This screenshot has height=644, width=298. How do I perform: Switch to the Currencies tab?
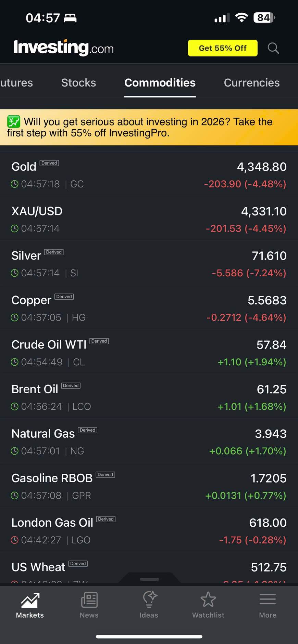pos(252,83)
